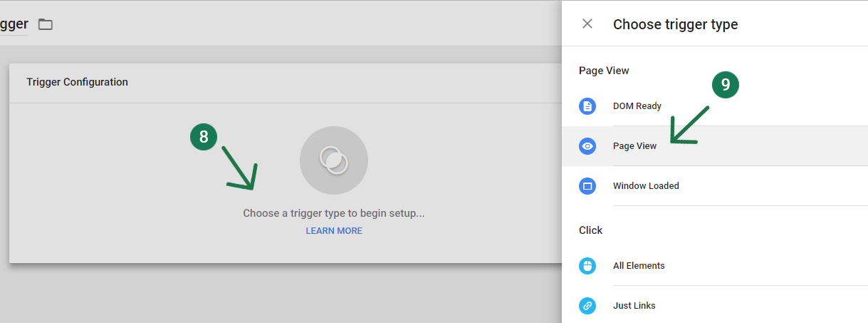Click the Trigger Configuration card header

(x=77, y=82)
